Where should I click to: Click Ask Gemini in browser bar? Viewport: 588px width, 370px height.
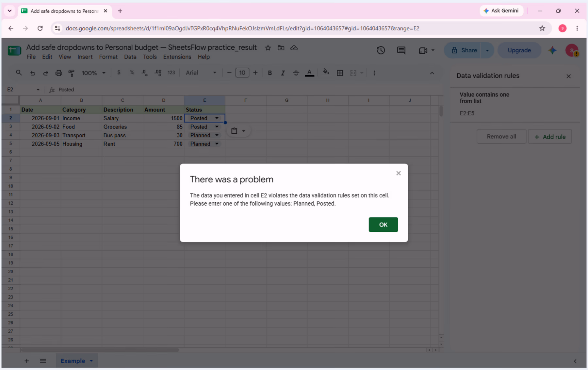(501, 11)
